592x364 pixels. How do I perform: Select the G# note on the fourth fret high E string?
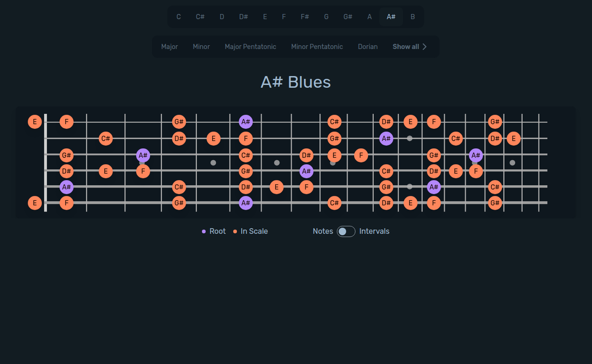click(179, 121)
